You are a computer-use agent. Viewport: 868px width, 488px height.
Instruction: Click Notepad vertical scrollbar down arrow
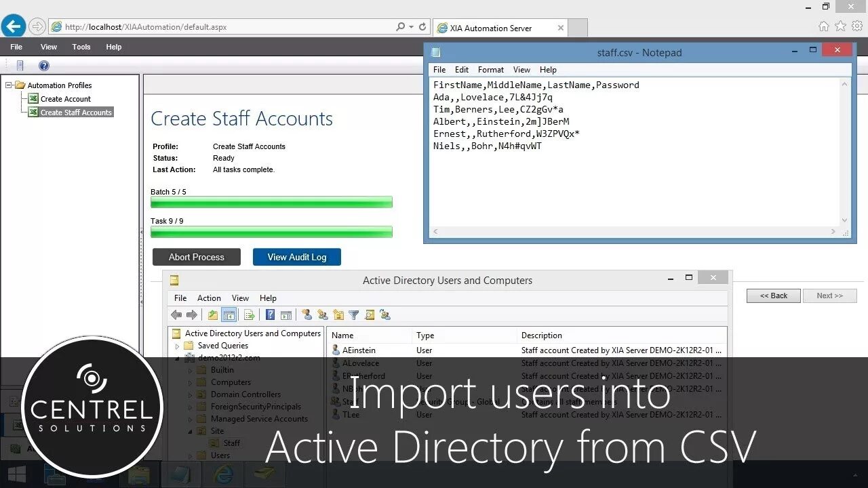click(x=844, y=220)
